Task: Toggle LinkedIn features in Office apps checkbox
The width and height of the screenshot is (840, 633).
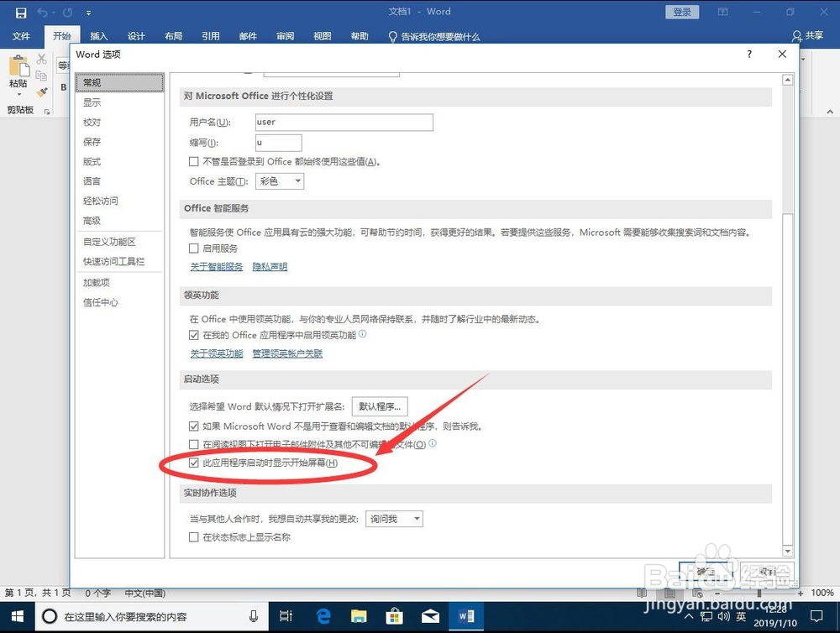Action: [194, 335]
